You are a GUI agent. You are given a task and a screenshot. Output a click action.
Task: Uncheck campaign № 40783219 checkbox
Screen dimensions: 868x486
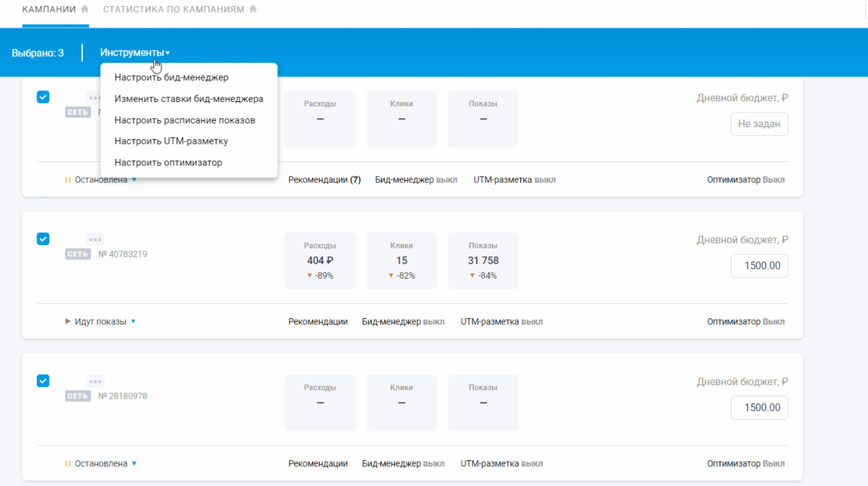coord(43,239)
